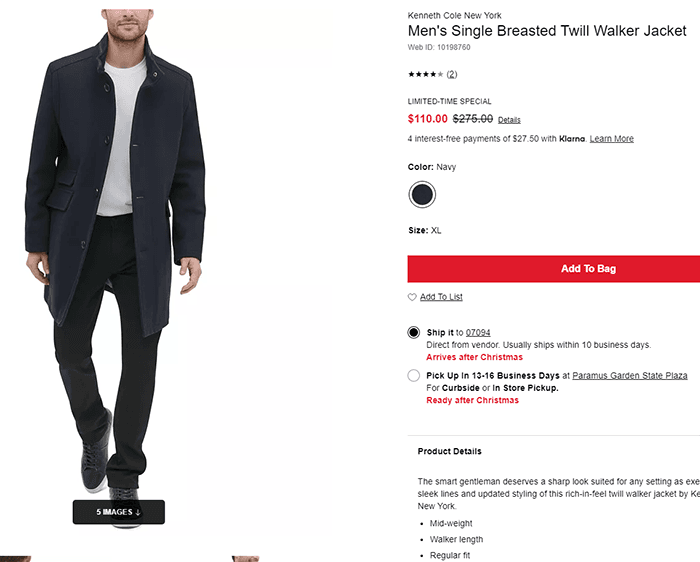
Task: Follow the Klarna Learn More link
Action: [611, 139]
